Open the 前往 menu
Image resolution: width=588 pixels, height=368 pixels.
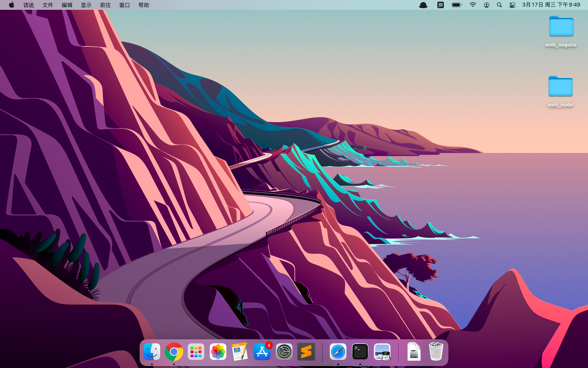tap(105, 5)
